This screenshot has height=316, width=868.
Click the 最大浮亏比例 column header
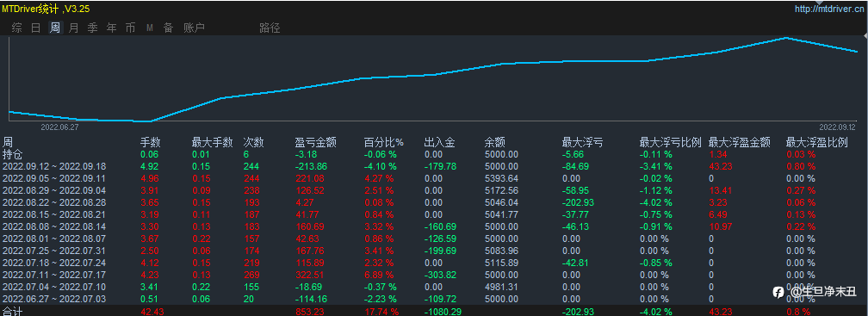point(670,142)
